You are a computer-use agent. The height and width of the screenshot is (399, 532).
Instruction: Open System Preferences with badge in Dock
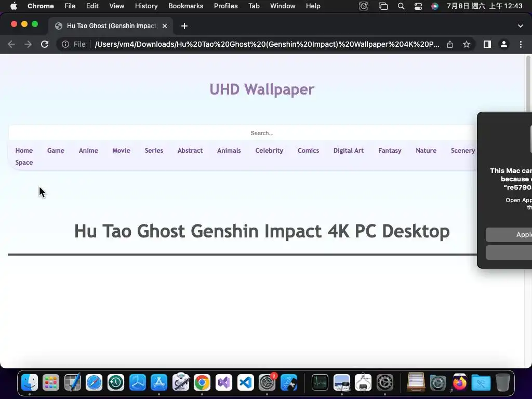267,382
